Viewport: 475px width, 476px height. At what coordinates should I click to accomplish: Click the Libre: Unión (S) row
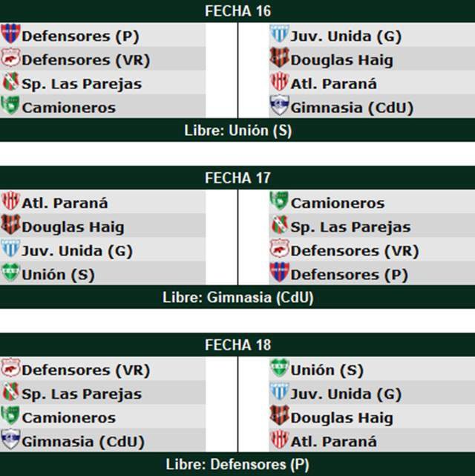[237, 130]
